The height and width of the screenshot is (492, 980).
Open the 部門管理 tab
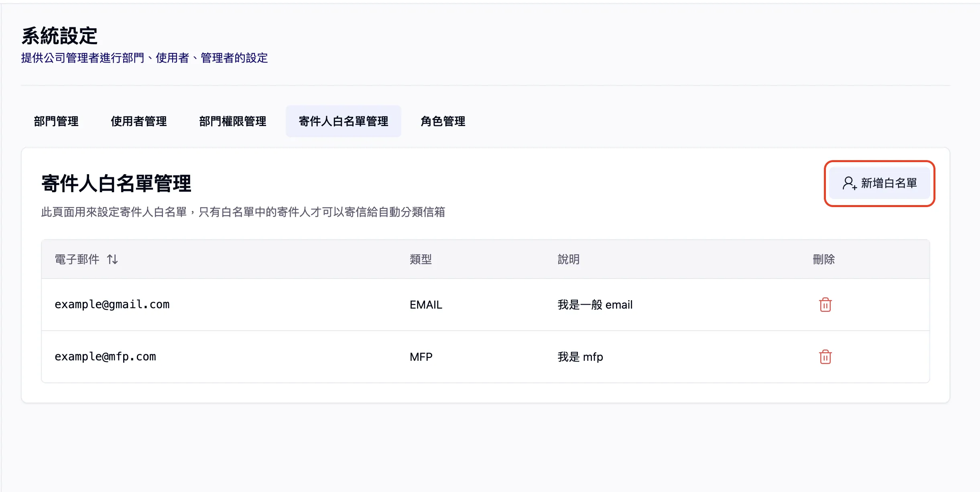pos(56,122)
